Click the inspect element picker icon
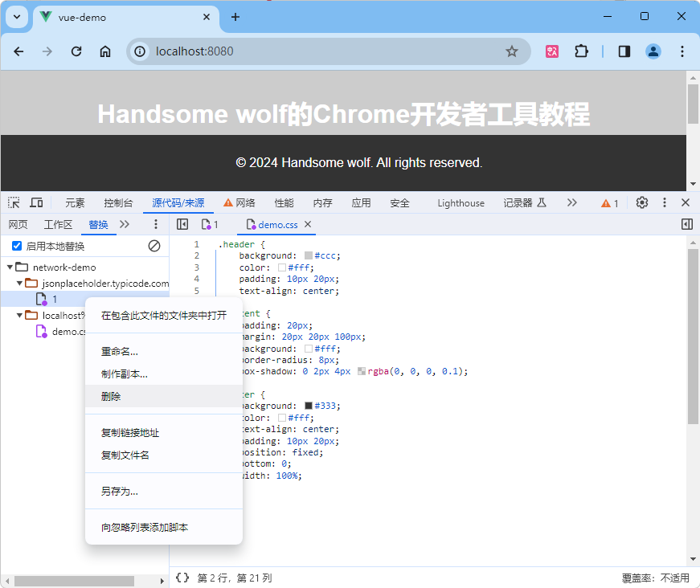 [14, 203]
